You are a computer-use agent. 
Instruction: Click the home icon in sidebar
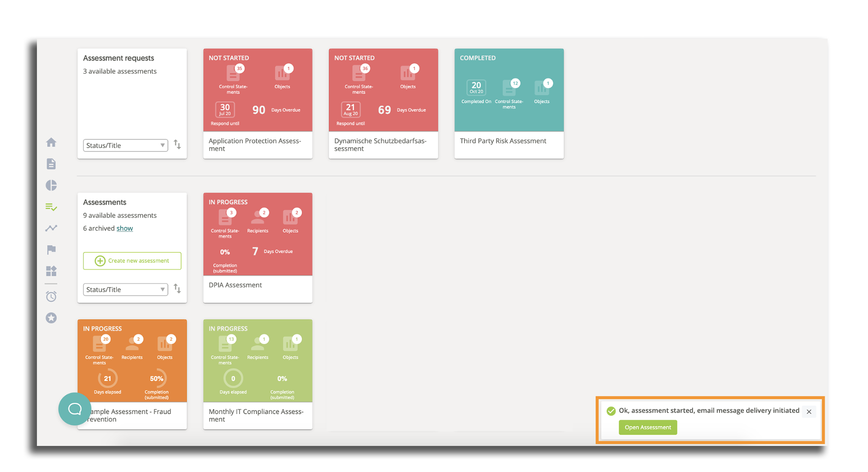click(x=51, y=142)
